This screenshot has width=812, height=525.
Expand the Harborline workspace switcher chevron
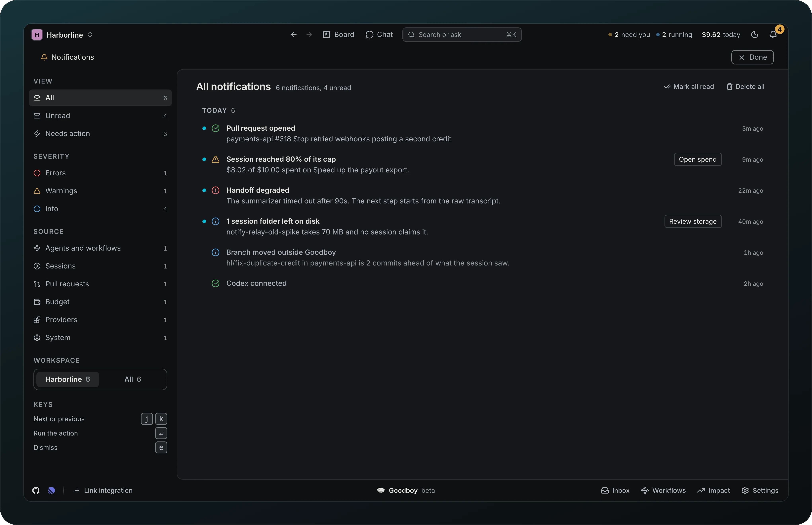(x=90, y=35)
